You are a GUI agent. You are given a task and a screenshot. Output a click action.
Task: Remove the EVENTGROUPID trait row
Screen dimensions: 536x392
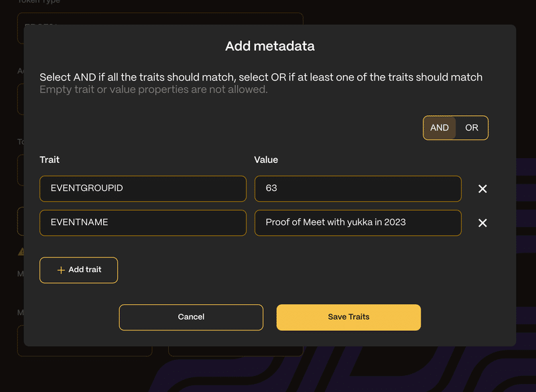click(x=482, y=189)
